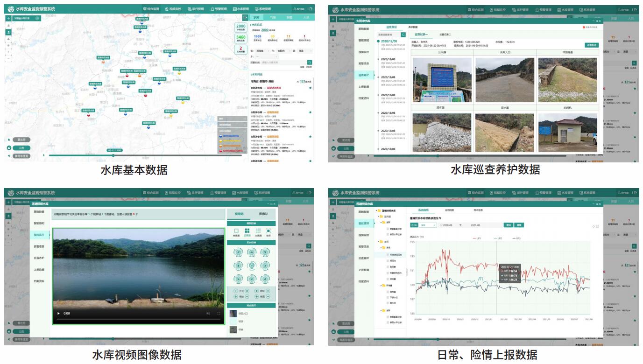Open video fullscreen icon in player
This screenshot has height=364, width=643.
tap(219, 313)
